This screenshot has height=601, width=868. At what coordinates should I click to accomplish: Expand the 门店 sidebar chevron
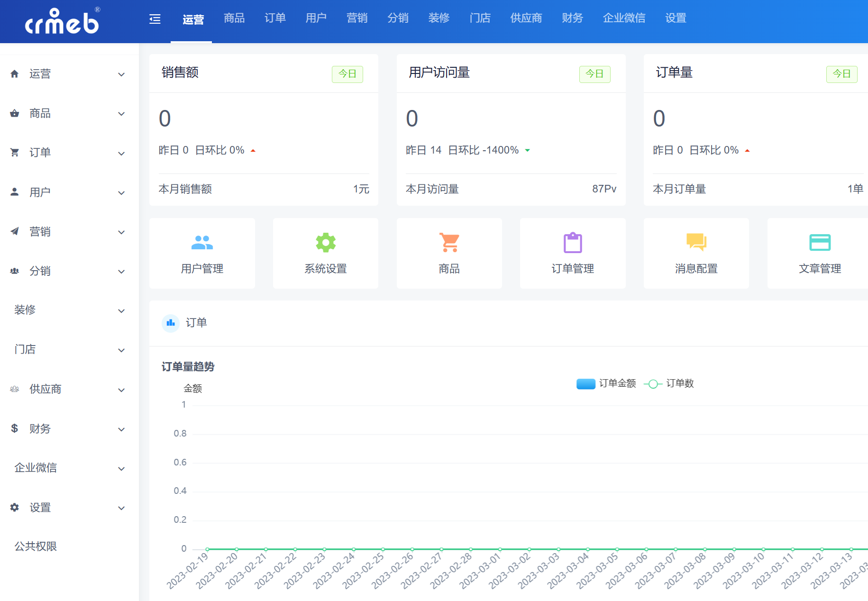121,350
